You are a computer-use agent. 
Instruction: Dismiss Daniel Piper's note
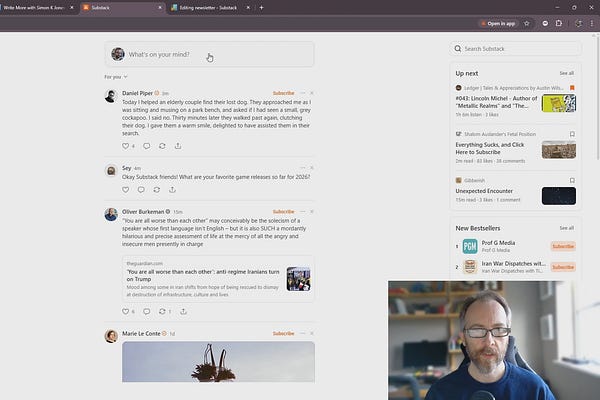(312, 93)
